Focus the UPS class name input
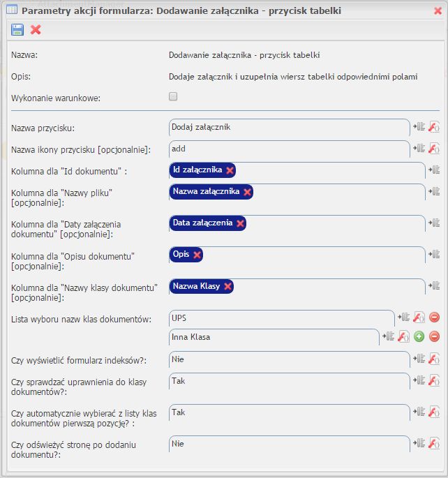Image resolution: width=448 pixels, height=478 pixels. point(282,318)
